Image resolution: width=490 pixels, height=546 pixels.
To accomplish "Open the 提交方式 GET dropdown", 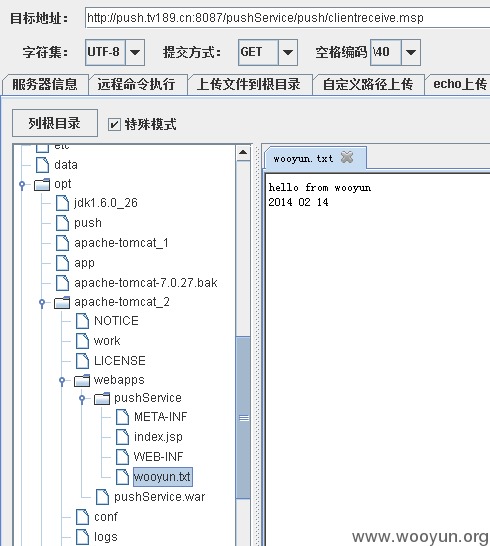I will point(288,53).
